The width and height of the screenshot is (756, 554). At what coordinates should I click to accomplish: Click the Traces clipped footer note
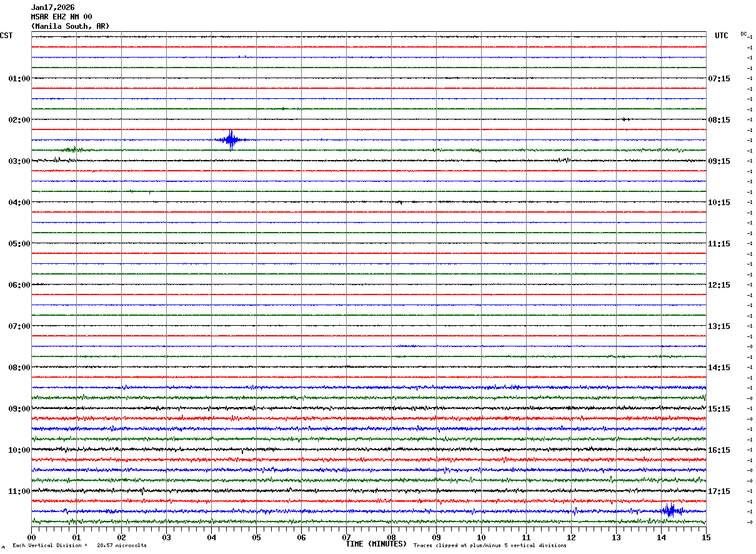tap(490, 546)
